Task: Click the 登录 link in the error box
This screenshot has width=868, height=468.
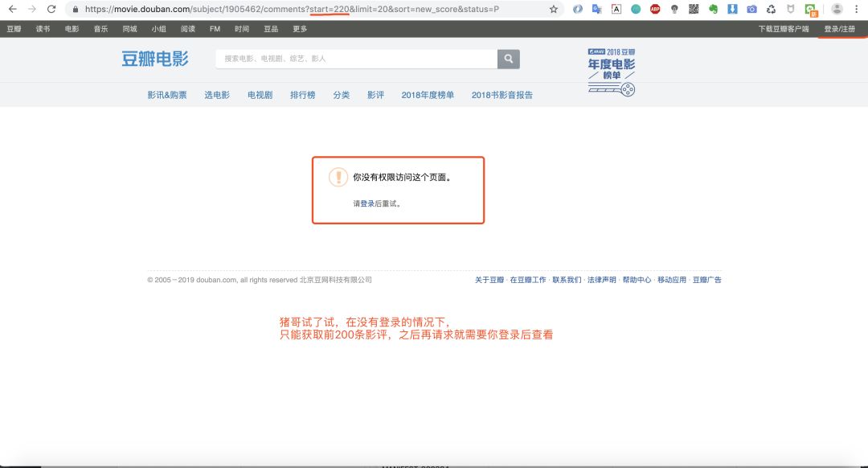Action: point(367,203)
